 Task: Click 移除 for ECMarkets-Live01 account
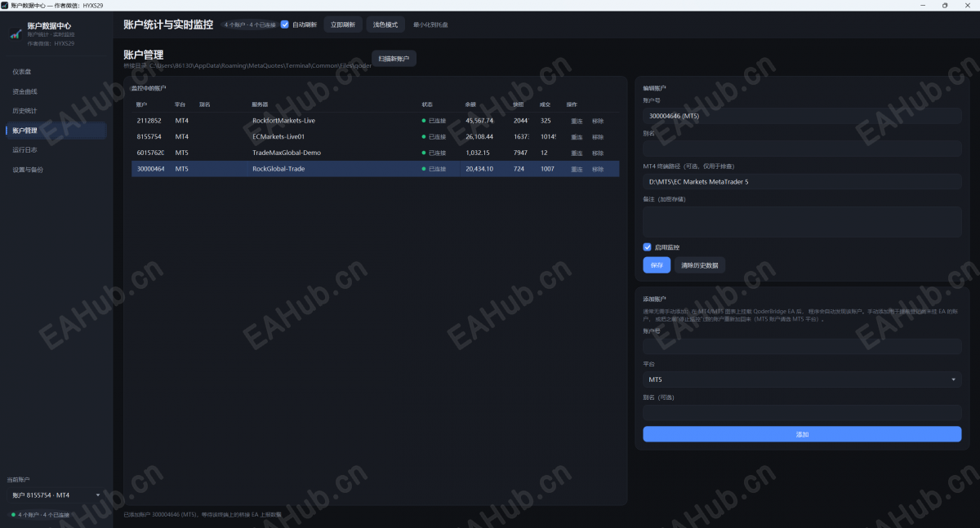(598, 136)
